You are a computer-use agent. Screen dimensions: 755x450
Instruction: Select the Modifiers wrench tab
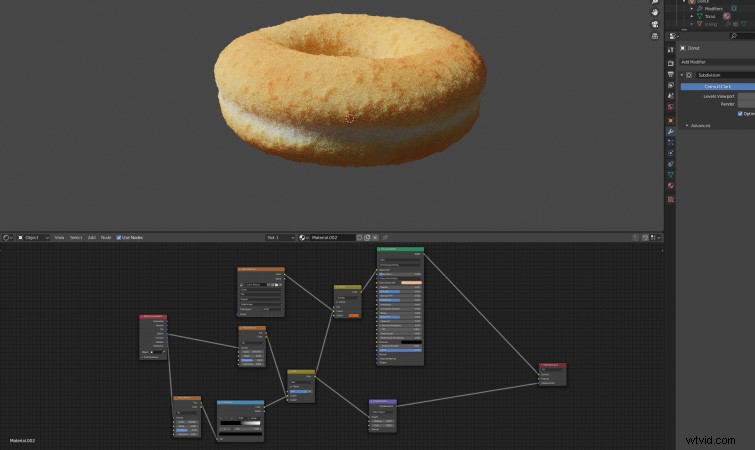(x=670, y=131)
